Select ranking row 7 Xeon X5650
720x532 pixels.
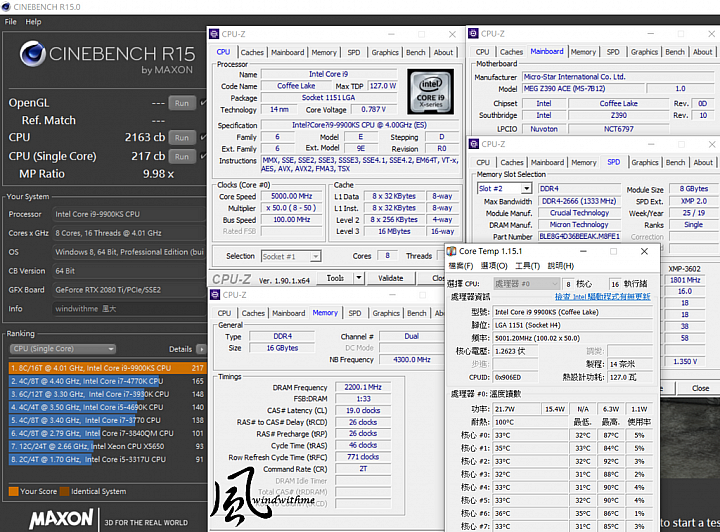pos(107,446)
